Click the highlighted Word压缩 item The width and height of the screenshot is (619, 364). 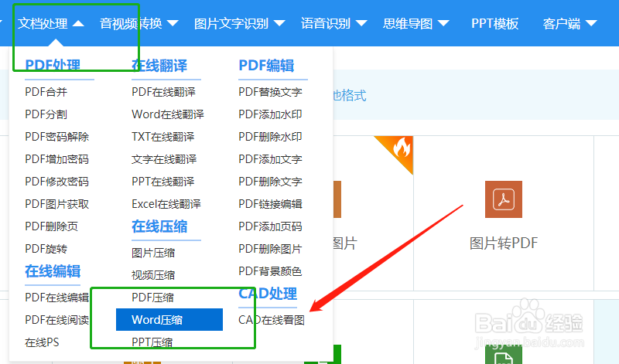[169, 319]
